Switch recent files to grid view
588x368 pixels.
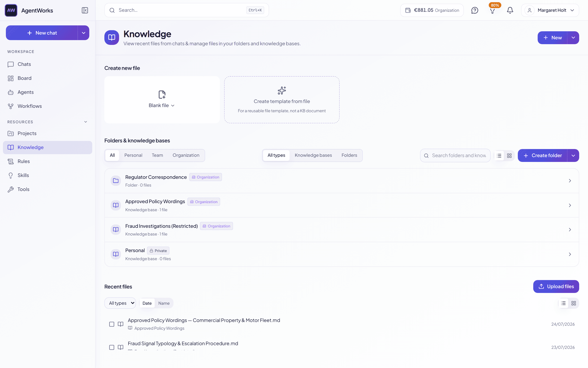[x=573, y=303]
